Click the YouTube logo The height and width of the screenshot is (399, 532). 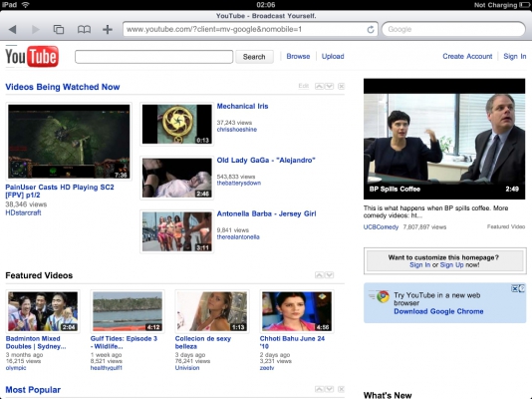[32, 57]
